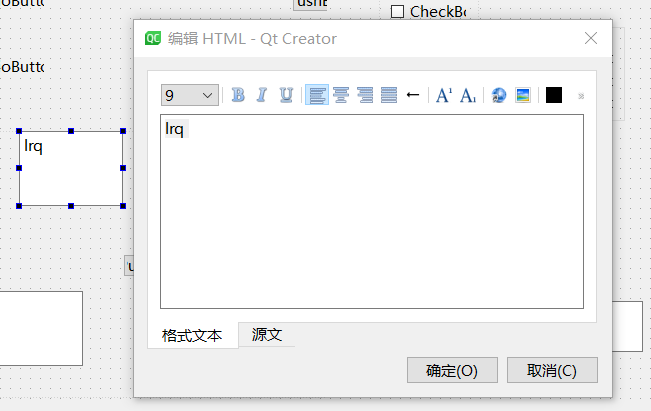This screenshot has width=651, height=411.
Task: Open the font size 9 dropdown
Action: [190, 95]
